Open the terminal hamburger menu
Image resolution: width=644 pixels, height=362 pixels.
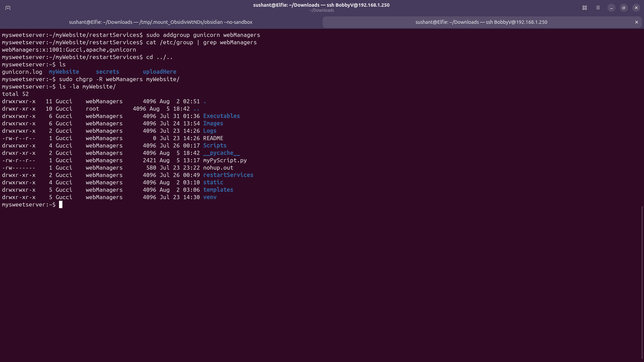click(x=598, y=8)
